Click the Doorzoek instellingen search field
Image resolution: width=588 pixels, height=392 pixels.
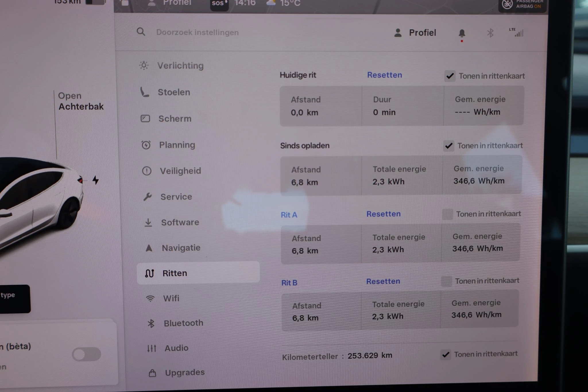(x=197, y=32)
